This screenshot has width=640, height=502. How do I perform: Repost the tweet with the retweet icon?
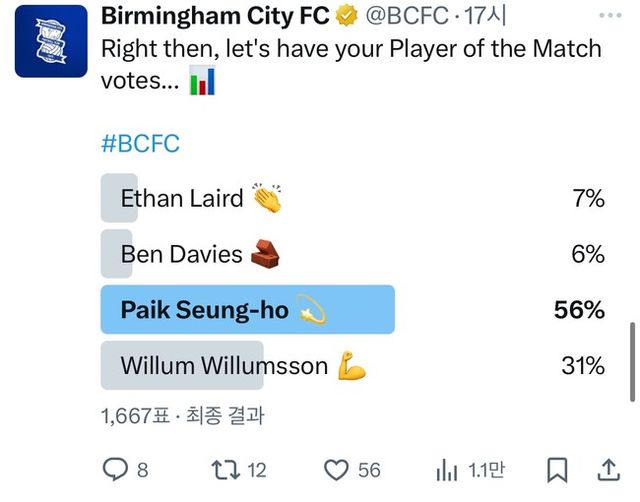tap(228, 469)
